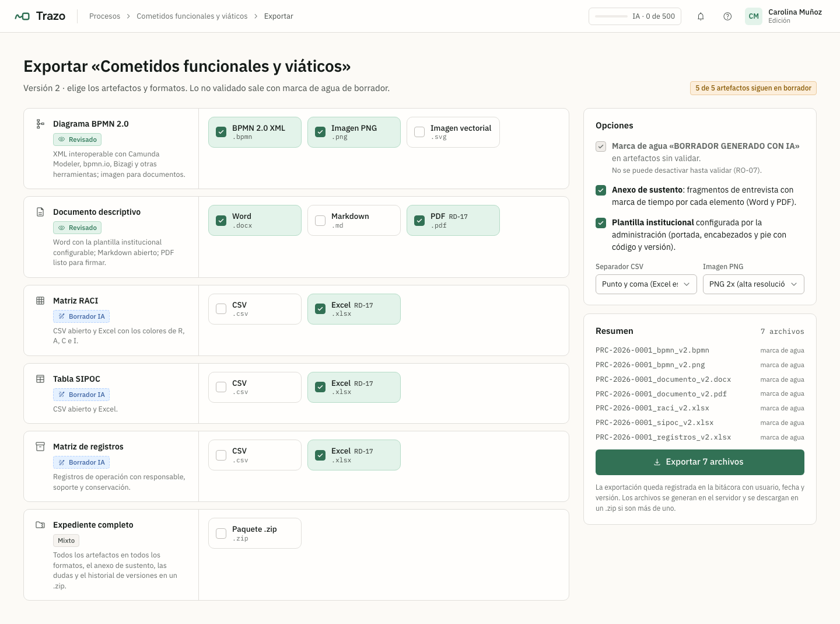The image size is (840, 624).
Task: Uncheck PDF RD-17 format
Action: tap(419, 220)
